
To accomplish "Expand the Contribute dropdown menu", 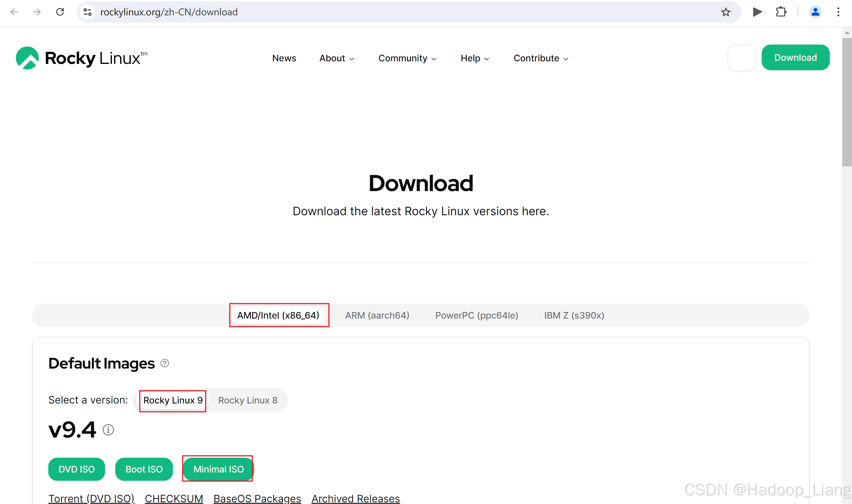I will tap(541, 58).
